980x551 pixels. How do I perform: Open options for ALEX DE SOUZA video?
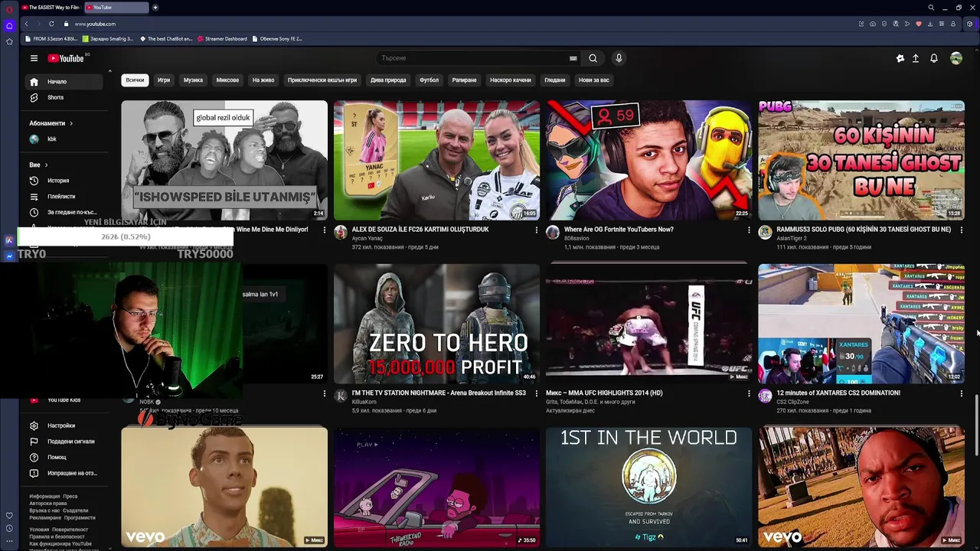point(537,230)
